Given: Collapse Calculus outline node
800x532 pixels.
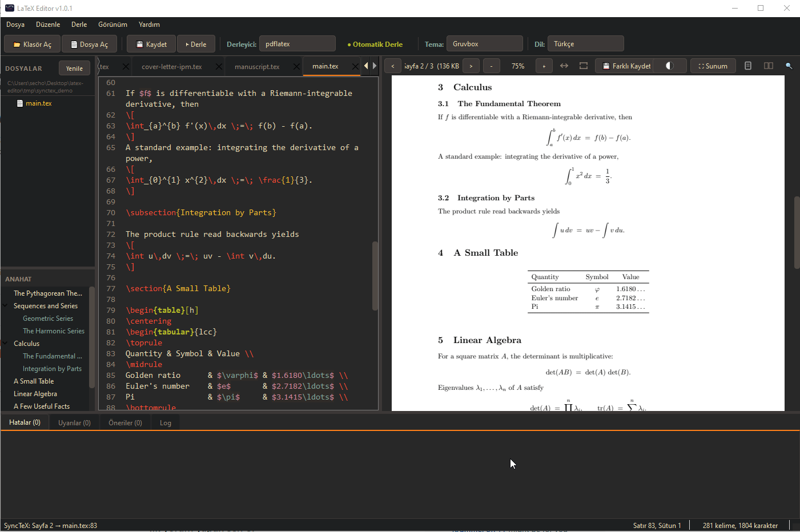Looking at the screenshot, I should pyautogui.click(x=6, y=344).
